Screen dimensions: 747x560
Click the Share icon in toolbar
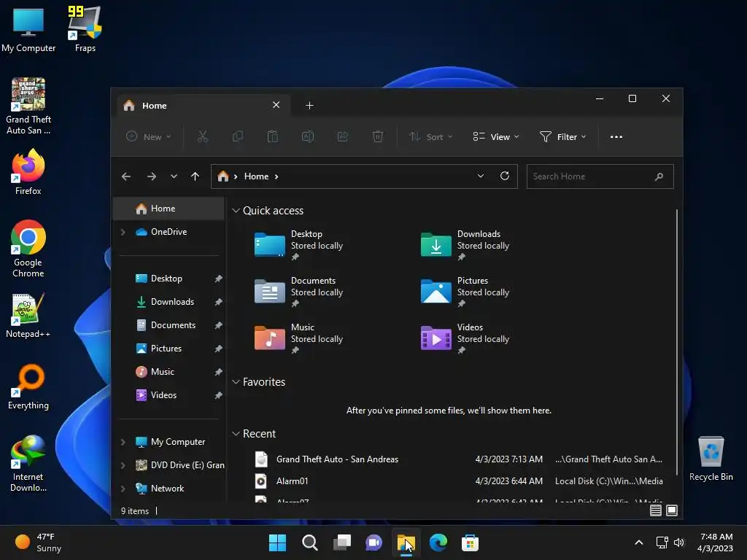[x=343, y=136]
